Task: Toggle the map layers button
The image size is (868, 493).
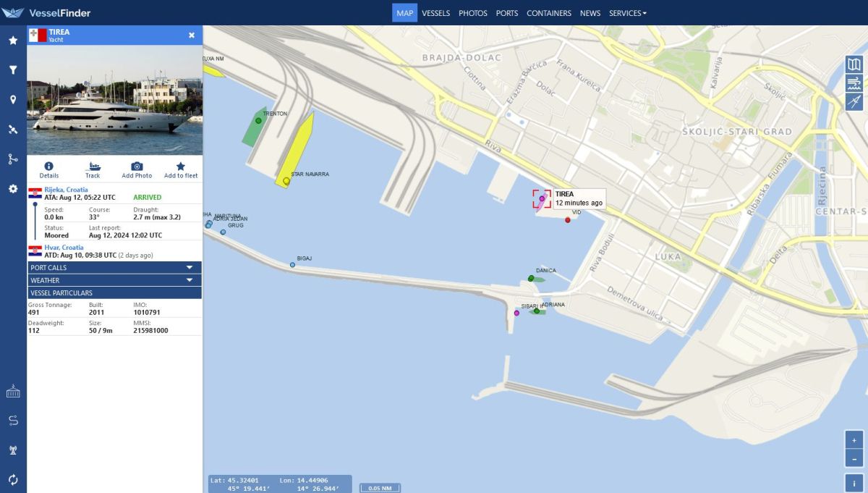Action: tap(854, 64)
